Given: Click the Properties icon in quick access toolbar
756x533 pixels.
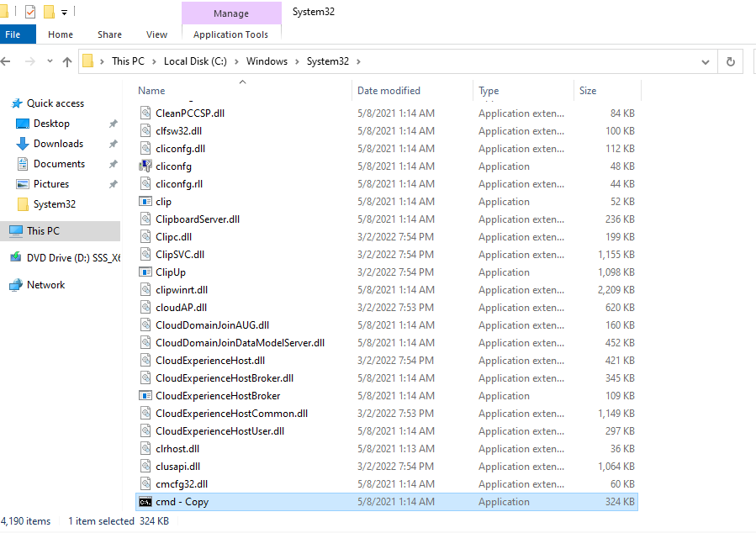Looking at the screenshot, I should pyautogui.click(x=30, y=11).
